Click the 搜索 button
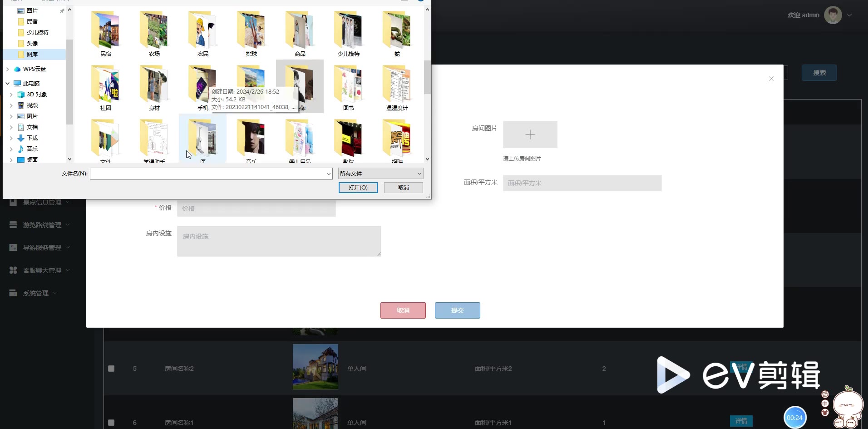The width and height of the screenshot is (868, 429). [819, 73]
